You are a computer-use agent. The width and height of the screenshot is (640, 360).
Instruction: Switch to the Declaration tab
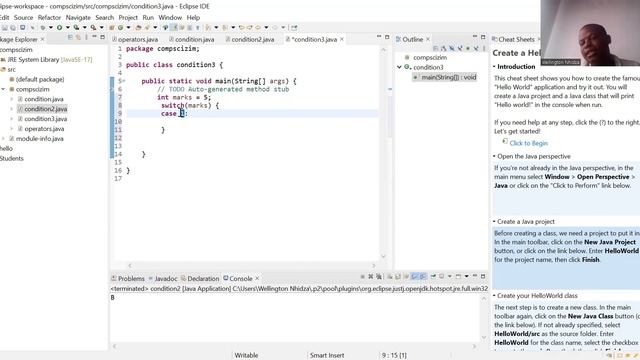(200, 279)
